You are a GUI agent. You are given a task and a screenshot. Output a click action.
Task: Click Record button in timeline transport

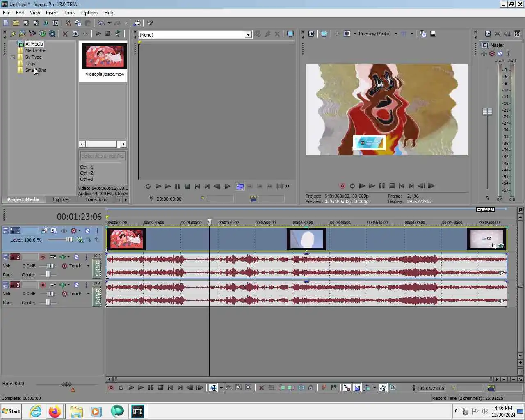(x=111, y=388)
